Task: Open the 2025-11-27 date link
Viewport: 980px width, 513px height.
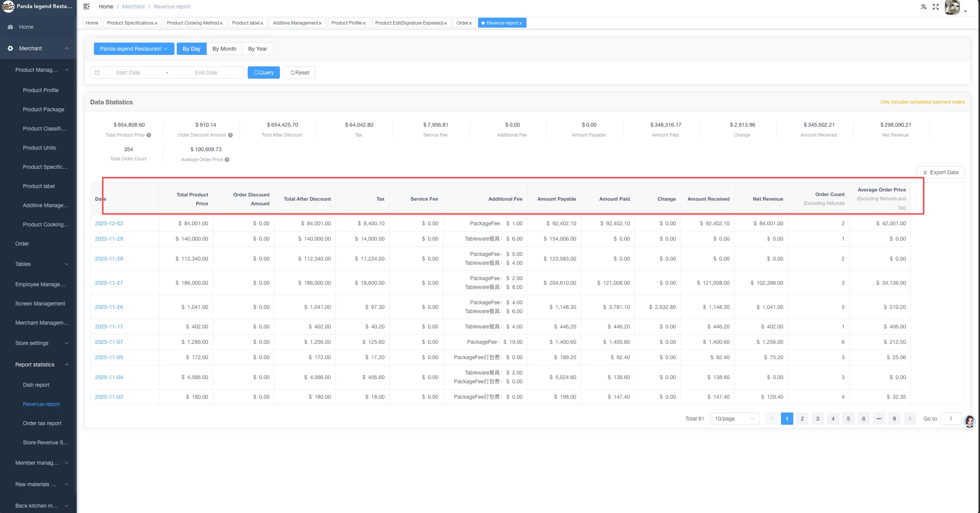Action: tap(109, 283)
